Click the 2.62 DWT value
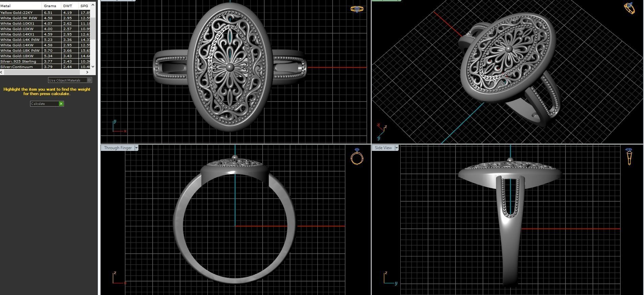 (x=67, y=23)
